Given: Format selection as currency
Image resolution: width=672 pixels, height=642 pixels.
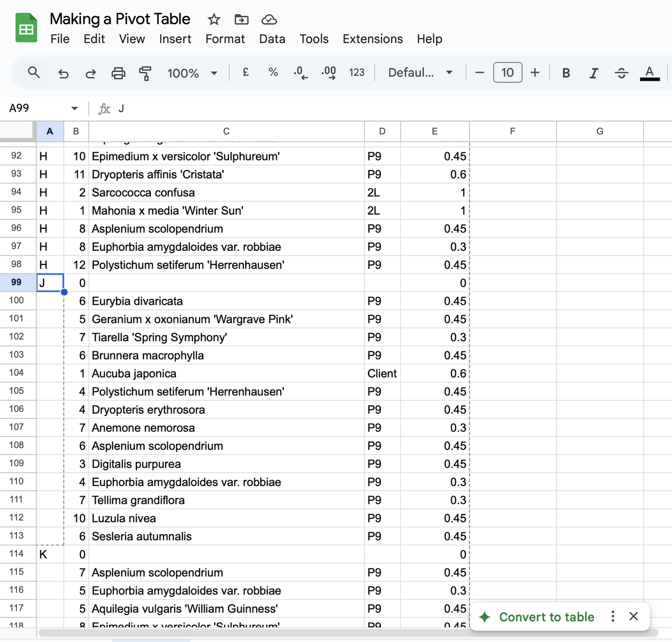Looking at the screenshot, I should 246,72.
